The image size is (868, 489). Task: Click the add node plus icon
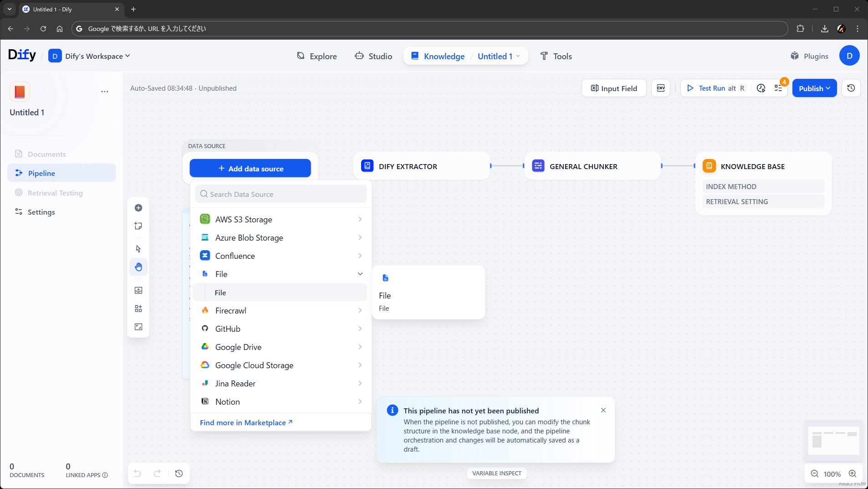(x=138, y=208)
